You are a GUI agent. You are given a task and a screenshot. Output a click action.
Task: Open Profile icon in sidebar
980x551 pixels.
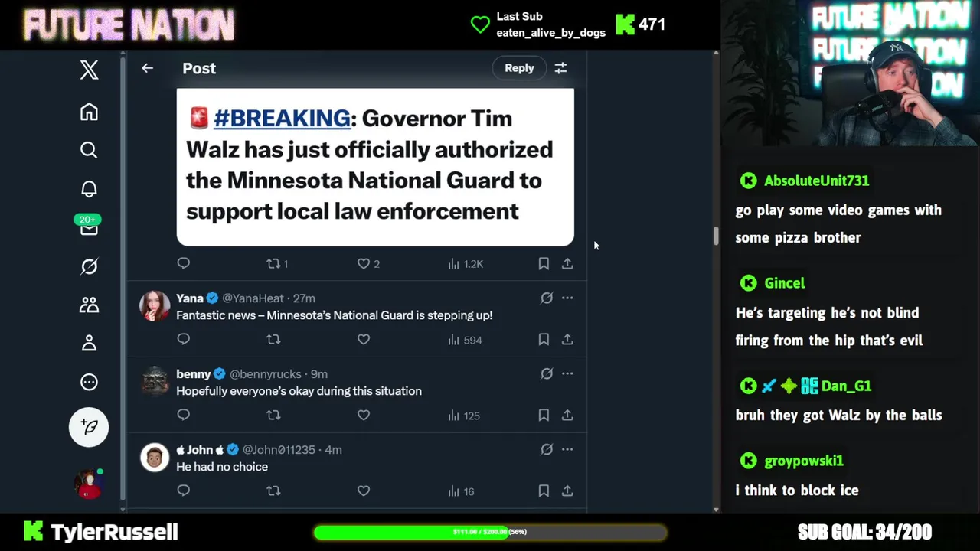(x=89, y=344)
